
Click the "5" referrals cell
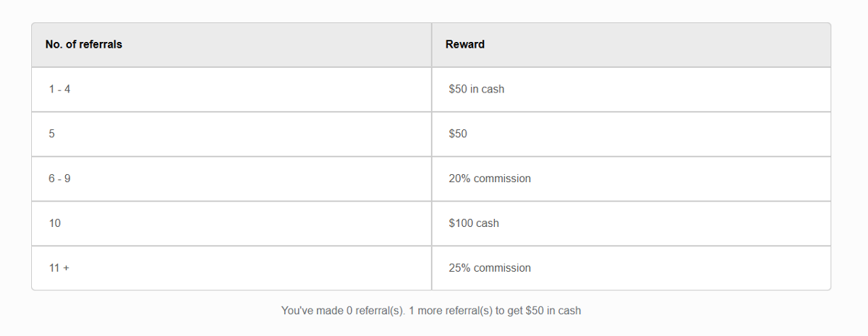pyautogui.click(x=52, y=134)
